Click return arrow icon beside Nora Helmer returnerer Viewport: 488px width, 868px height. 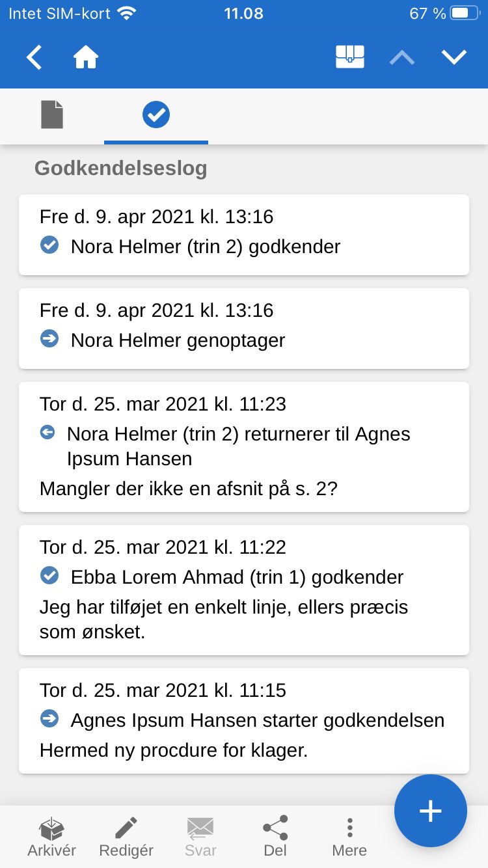47,432
